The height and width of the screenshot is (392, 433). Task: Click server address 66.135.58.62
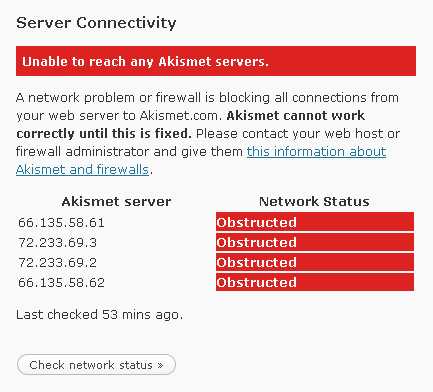61,282
